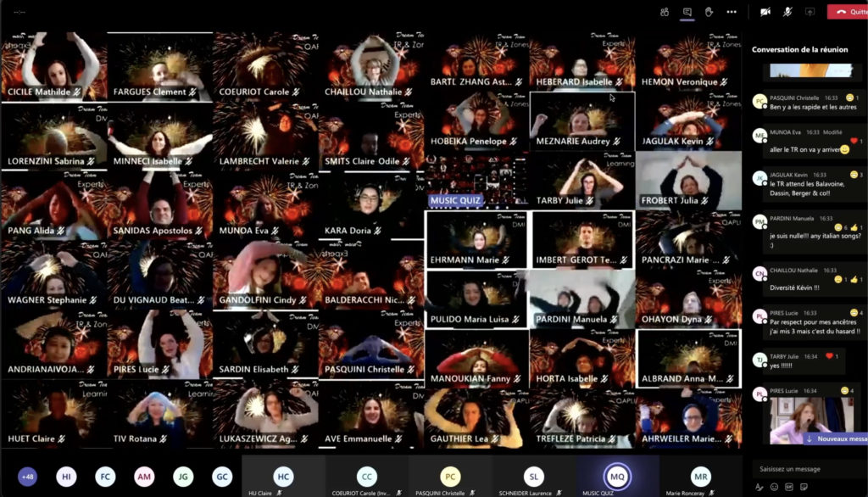Select PASQUINI Christelle's bottom strip tile
Image resolution: width=868 pixels, height=497 pixels.
(x=451, y=477)
